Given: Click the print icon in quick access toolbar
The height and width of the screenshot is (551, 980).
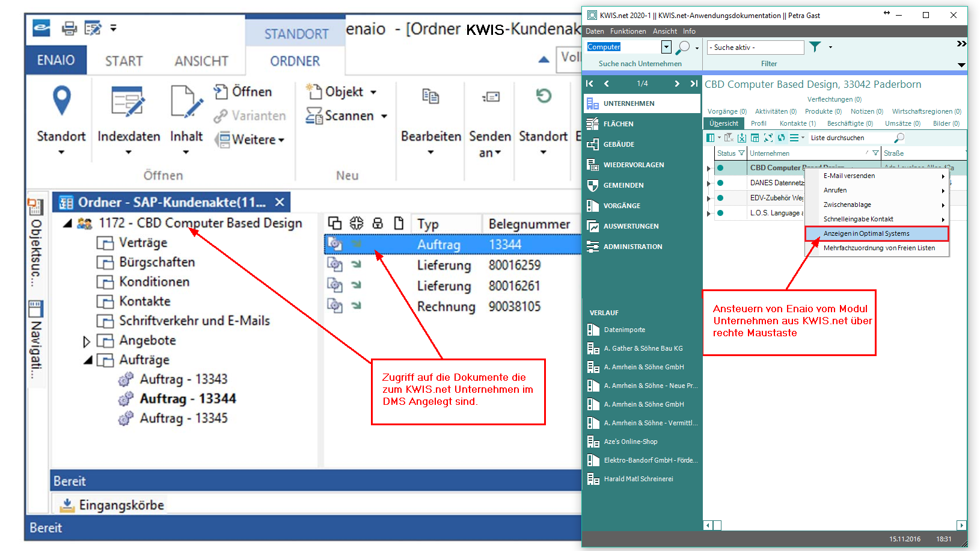Looking at the screenshot, I should click(70, 28).
